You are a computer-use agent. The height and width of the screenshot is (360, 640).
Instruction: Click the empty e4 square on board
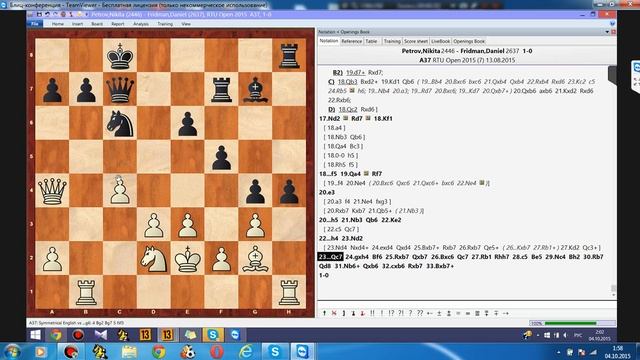click(x=188, y=191)
